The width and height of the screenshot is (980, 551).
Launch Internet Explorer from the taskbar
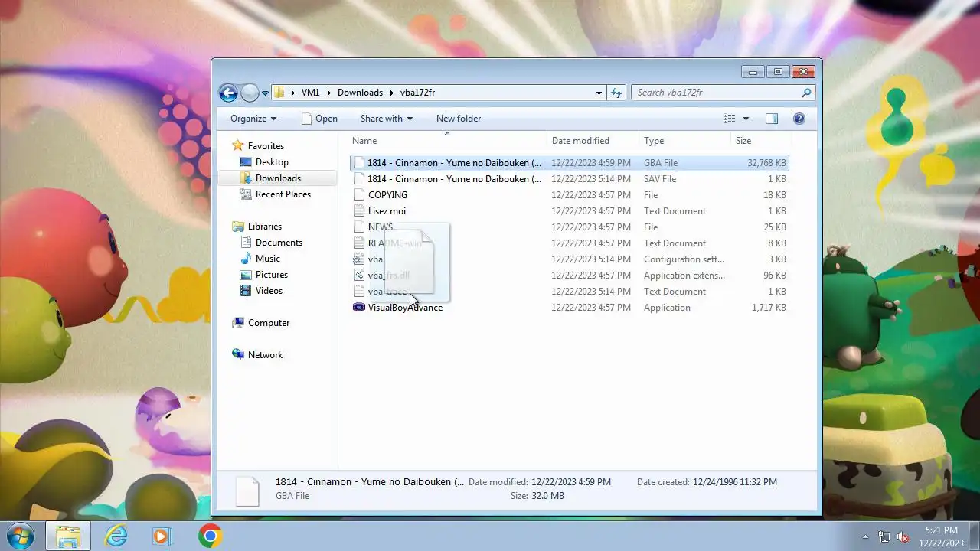(116, 536)
